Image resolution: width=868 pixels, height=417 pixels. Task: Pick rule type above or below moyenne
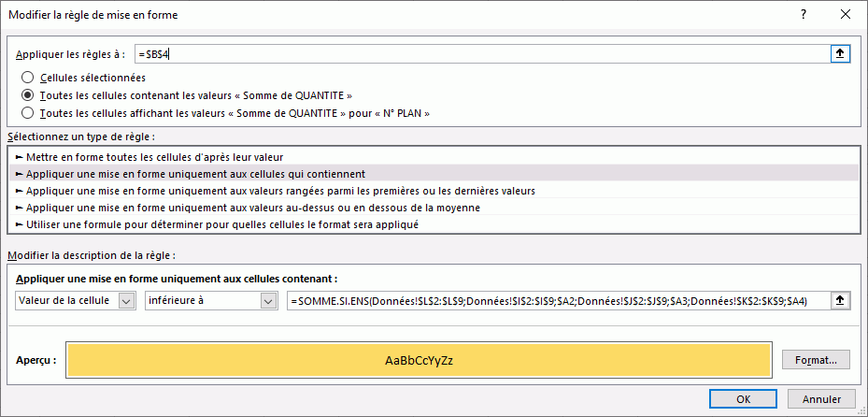[252, 208]
